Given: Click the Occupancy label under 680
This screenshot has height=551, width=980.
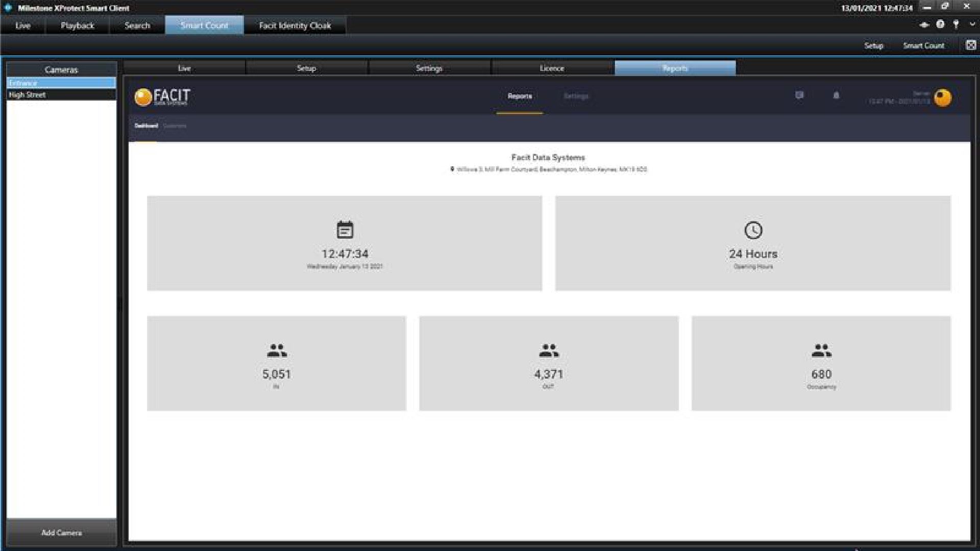Looking at the screenshot, I should coord(821,387).
